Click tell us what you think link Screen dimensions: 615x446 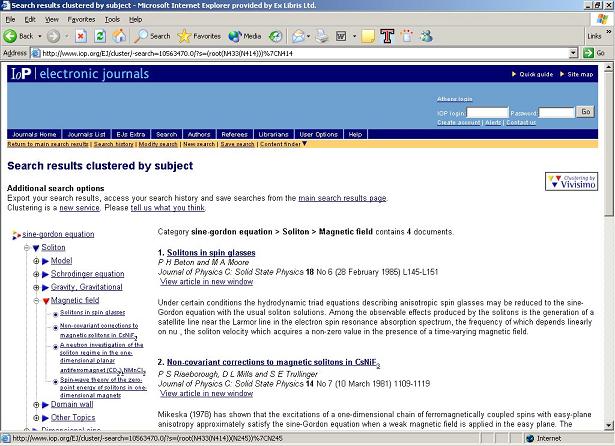[167, 208]
